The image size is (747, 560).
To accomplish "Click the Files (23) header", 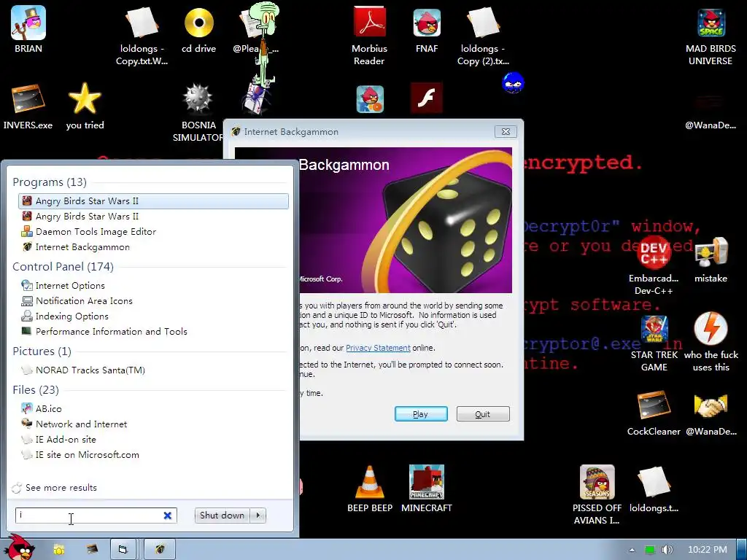I will tap(36, 389).
